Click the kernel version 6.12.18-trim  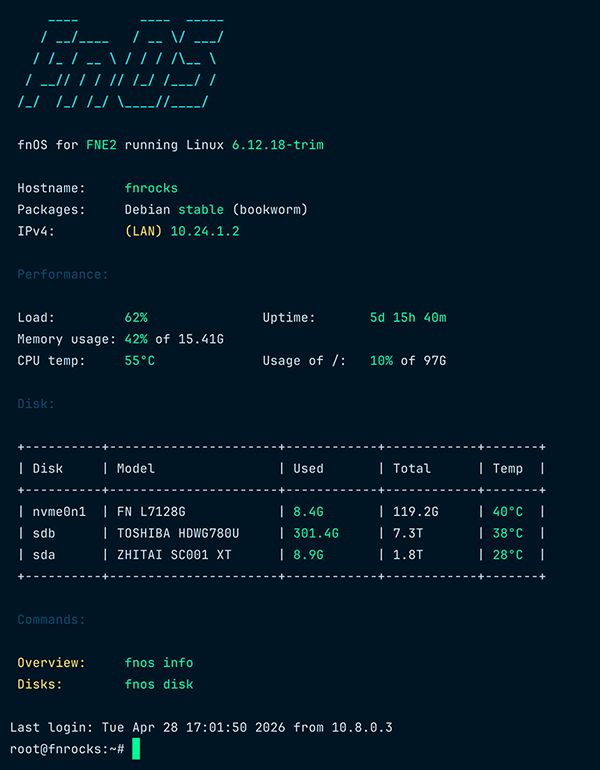pos(277,145)
